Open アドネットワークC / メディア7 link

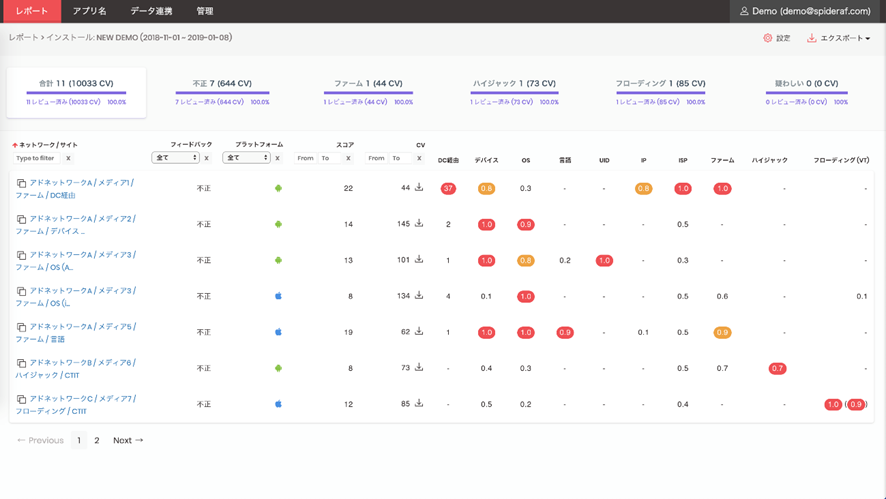coord(76,405)
